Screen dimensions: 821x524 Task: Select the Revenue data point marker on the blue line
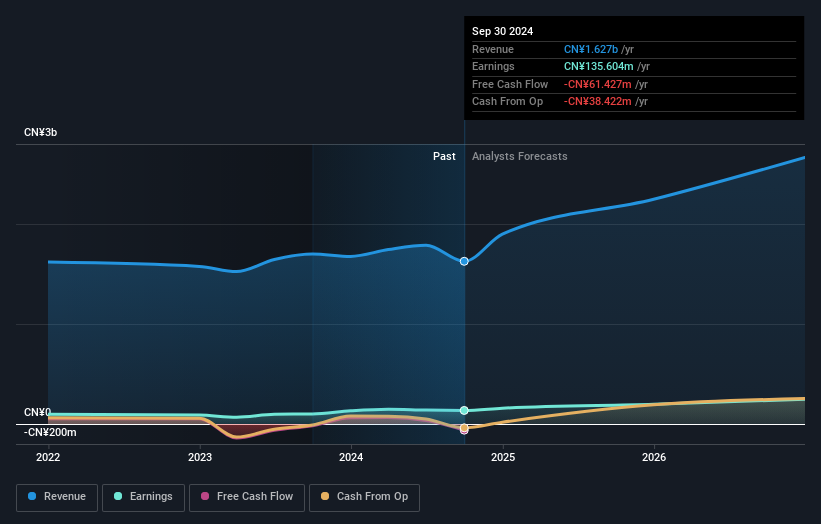465,262
